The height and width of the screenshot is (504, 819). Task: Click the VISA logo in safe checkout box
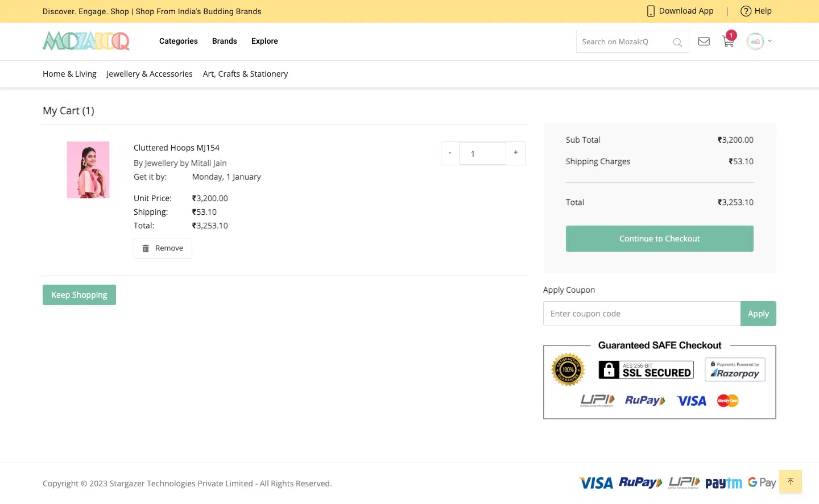[x=692, y=401]
